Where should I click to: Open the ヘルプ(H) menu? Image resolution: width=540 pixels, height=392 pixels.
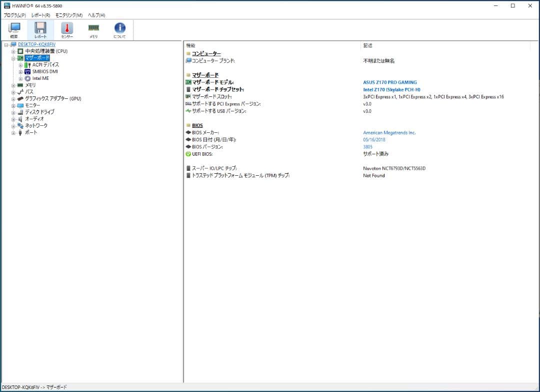(96, 15)
